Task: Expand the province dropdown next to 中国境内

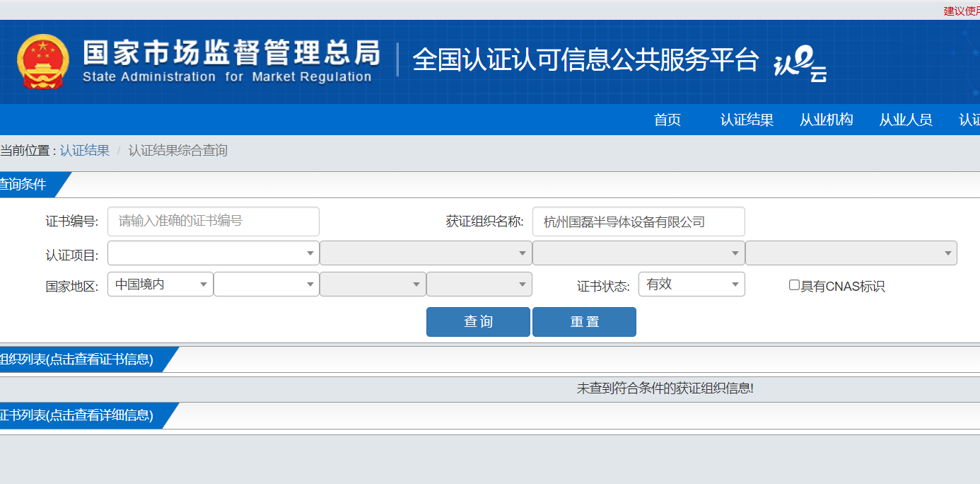Action: pos(267,284)
